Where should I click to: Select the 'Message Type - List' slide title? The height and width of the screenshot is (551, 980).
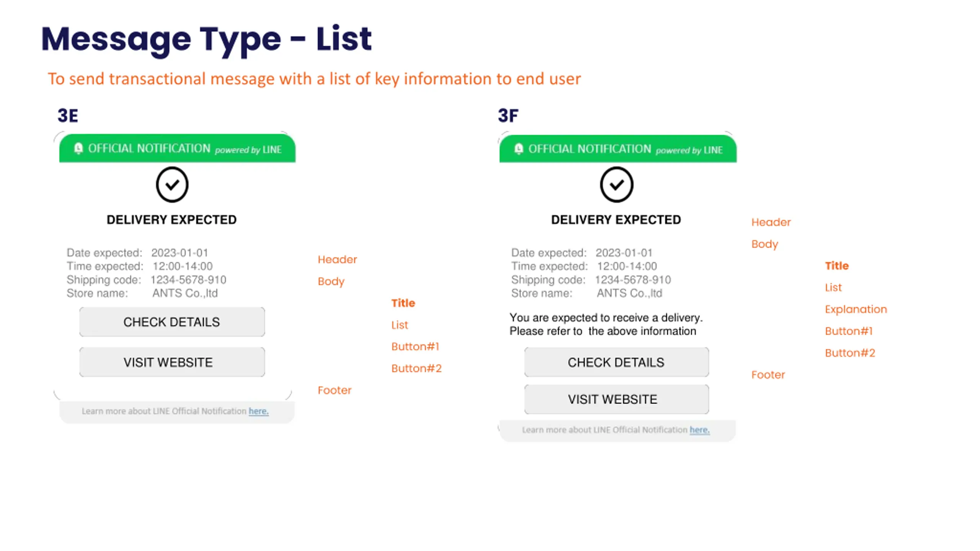206,39
